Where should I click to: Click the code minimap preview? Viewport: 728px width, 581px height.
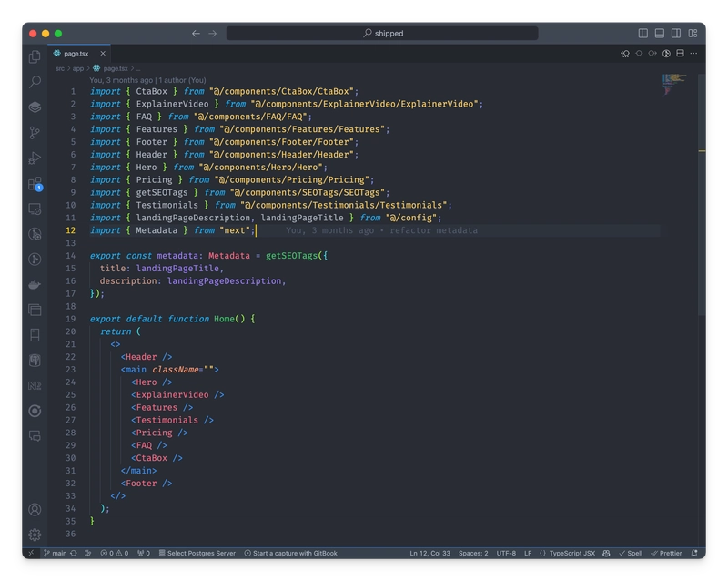tap(673, 84)
